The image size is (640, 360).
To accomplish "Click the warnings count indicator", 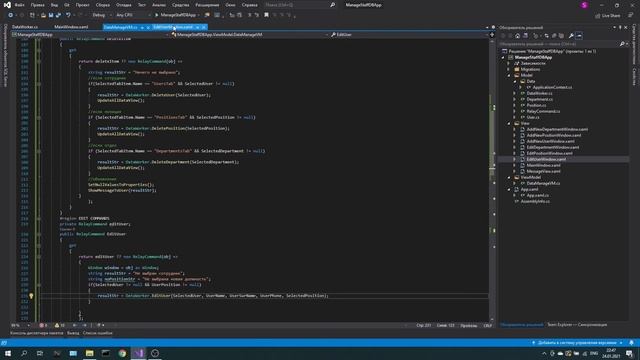I will 60,325.
